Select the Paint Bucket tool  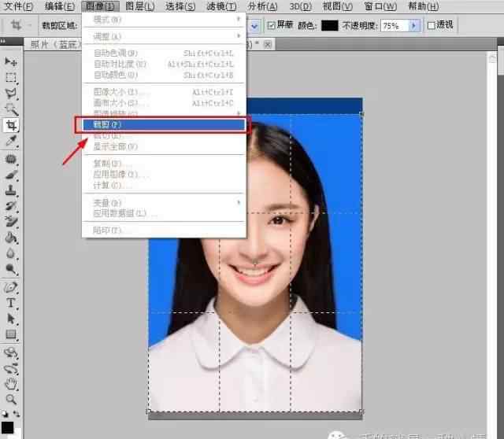tap(11, 238)
